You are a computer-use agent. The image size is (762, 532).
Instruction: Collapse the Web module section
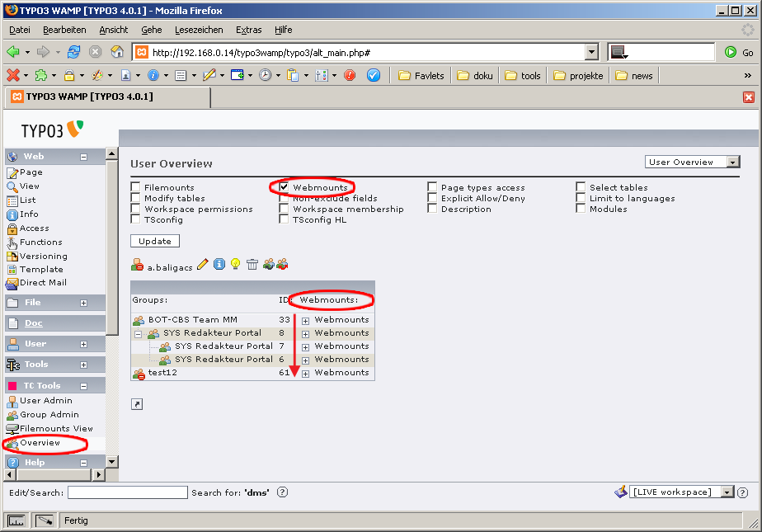tap(83, 157)
